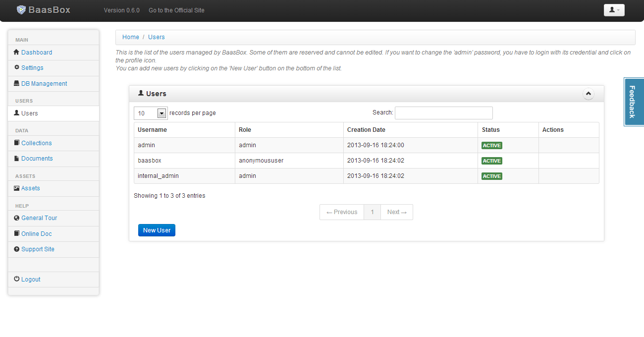Follow Go to the Official Site link
The height and width of the screenshot is (337, 644).
click(176, 10)
